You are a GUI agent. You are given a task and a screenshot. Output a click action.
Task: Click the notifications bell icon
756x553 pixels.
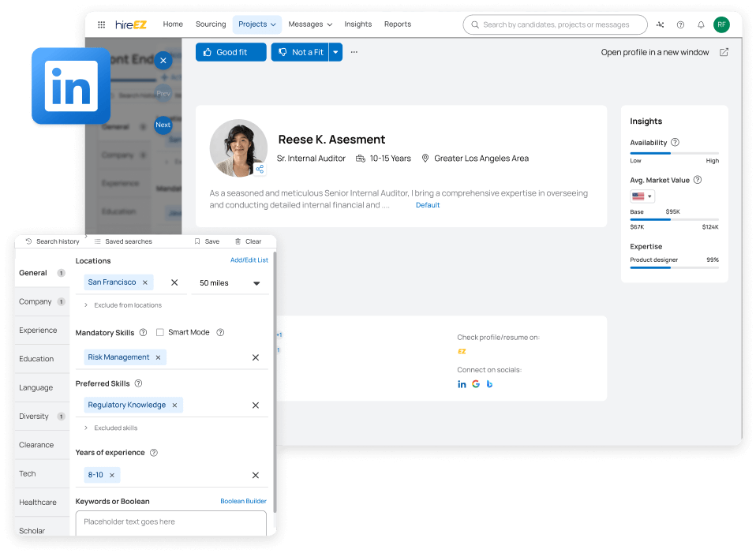coord(701,24)
